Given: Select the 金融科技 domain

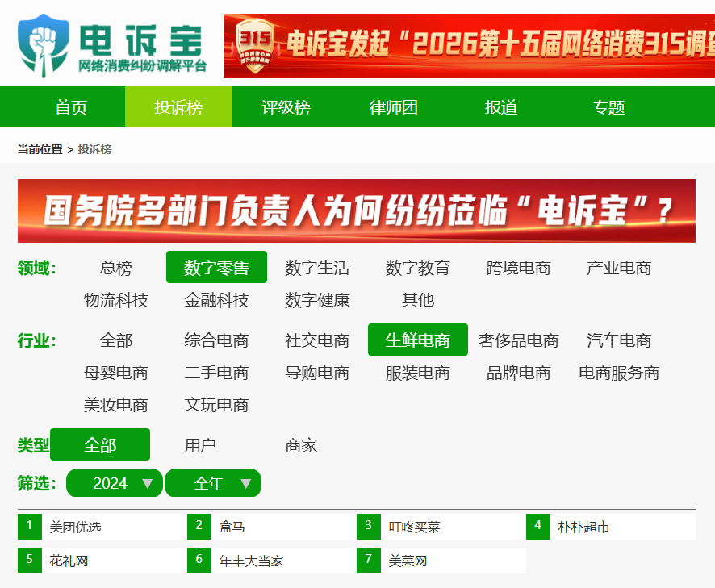Looking at the screenshot, I should 216,300.
